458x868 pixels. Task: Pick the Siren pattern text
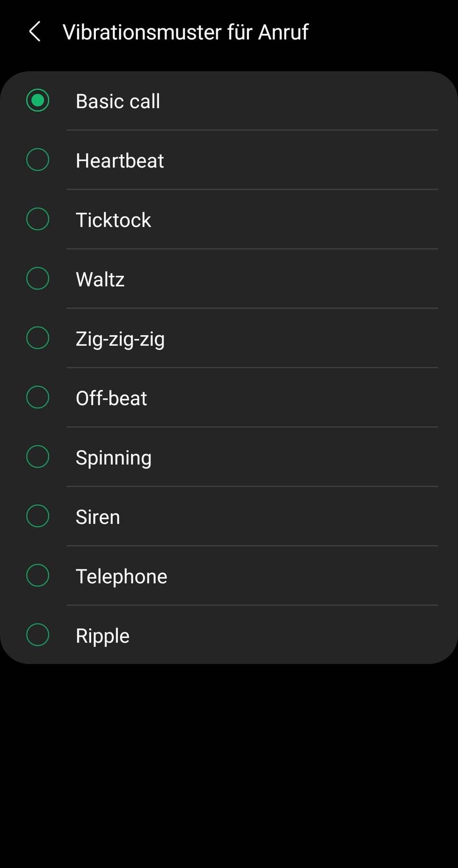98,517
